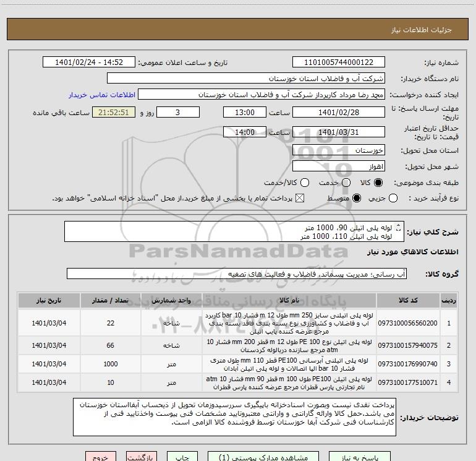Click the تاریخ نیاز column header
Viewport: 476px width, 461px height.
[x=49, y=300]
